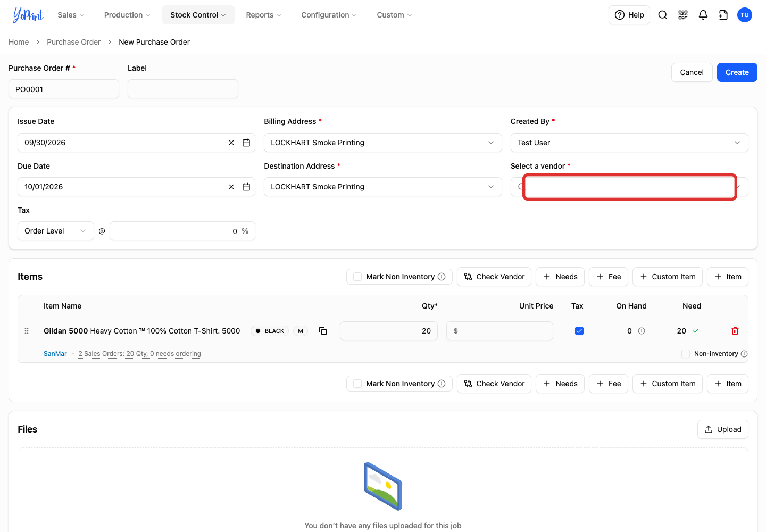Open the Custom menu
Image resolution: width=766 pixels, height=532 pixels.
(394, 15)
